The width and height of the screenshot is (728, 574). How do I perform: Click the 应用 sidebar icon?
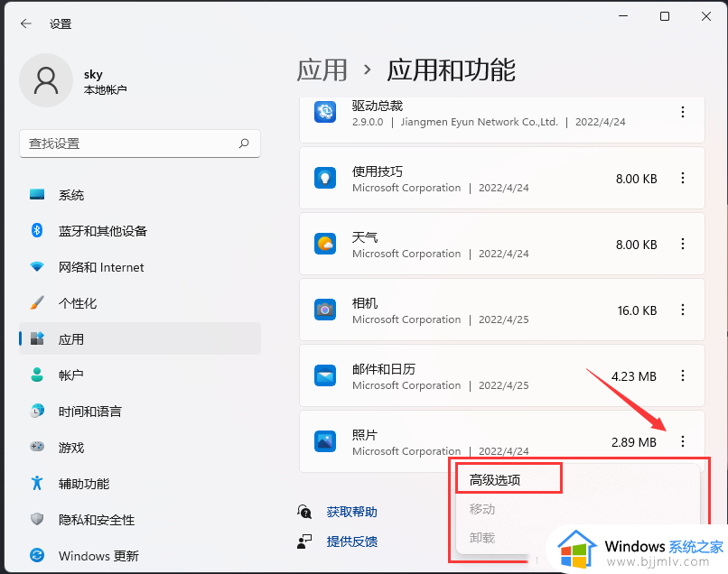pyautogui.click(x=37, y=338)
